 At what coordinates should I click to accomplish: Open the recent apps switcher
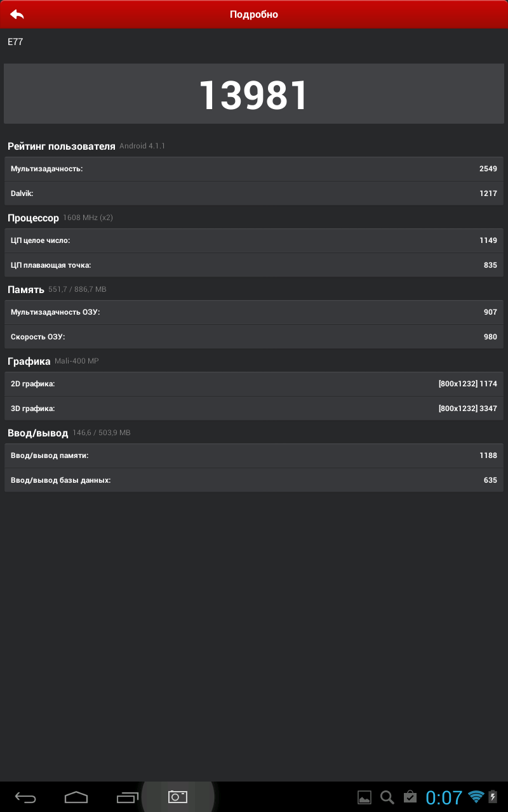click(127, 797)
